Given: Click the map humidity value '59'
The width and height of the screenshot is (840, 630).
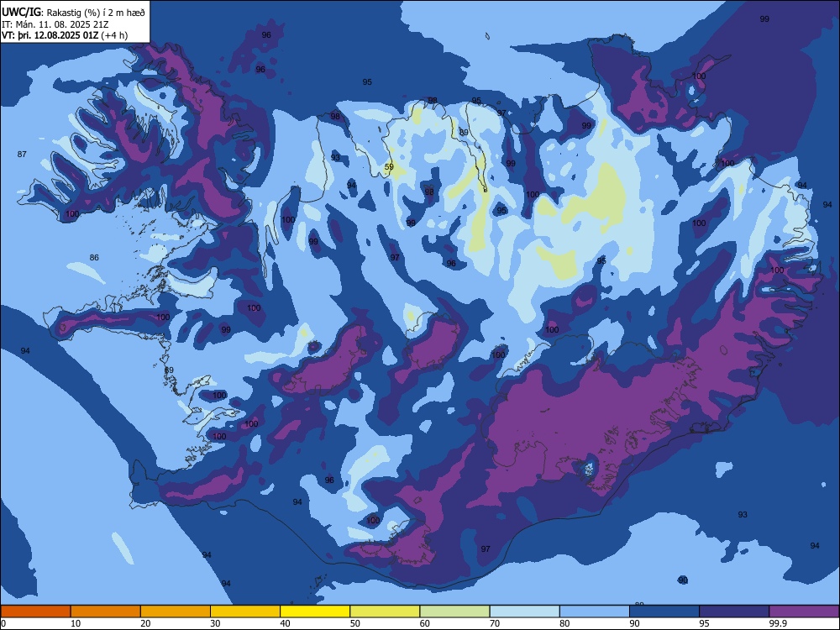Looking at the screenshot, I should pos(390,167).
